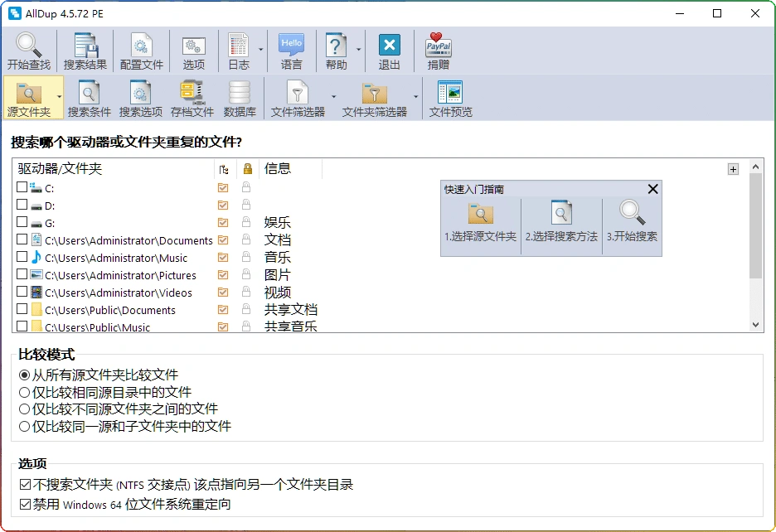Check the C: drive checkbox
This screenshot has height=532, width=776.
pyautogui.click(x=22, y=188)
